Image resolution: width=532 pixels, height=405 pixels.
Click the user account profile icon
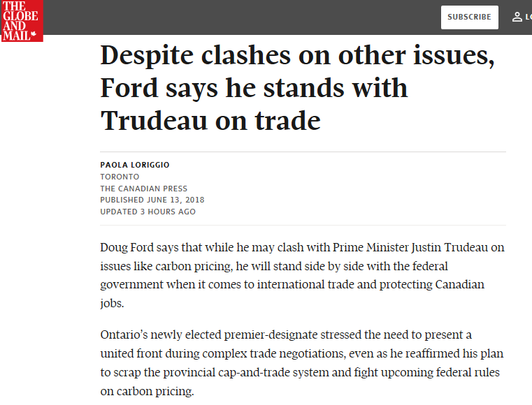[x=517, y=17]
